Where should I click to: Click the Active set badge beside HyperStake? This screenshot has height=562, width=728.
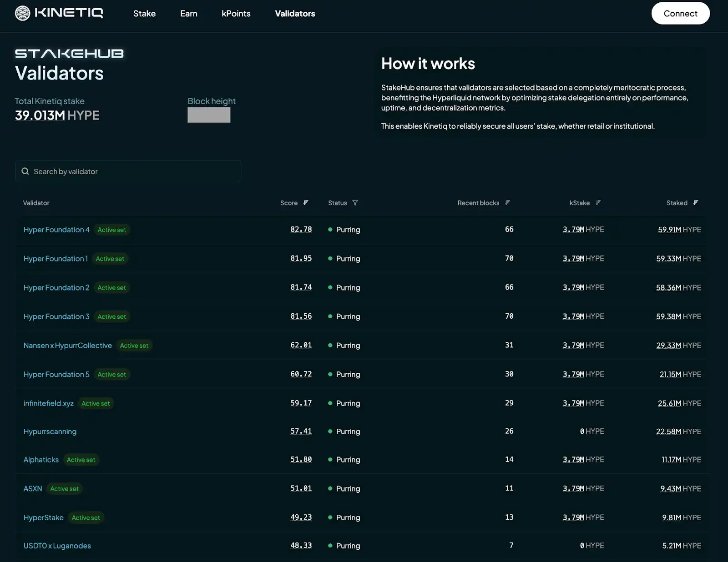[86, 517]
